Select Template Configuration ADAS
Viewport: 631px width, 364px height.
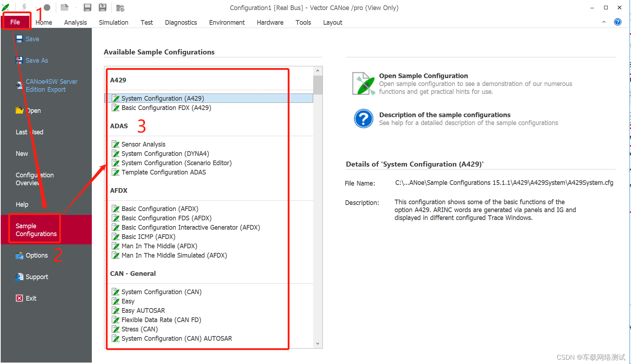pos(164,172)
